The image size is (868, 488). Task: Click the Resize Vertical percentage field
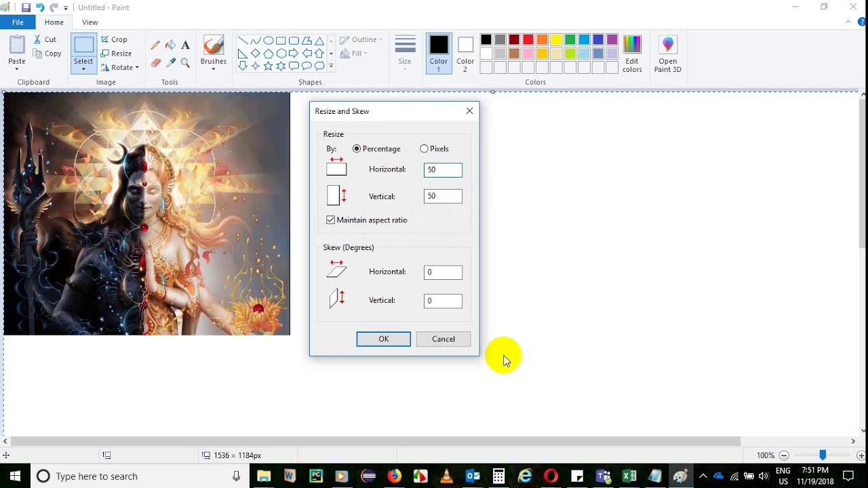[x=443, y=196]
